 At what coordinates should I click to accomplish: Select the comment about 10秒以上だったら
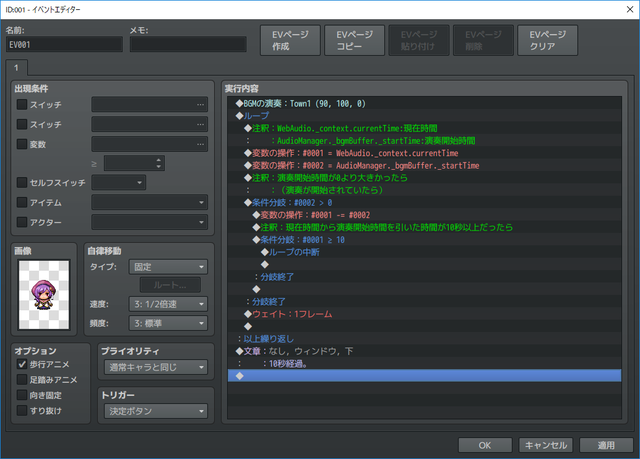(x=424, y=227)
